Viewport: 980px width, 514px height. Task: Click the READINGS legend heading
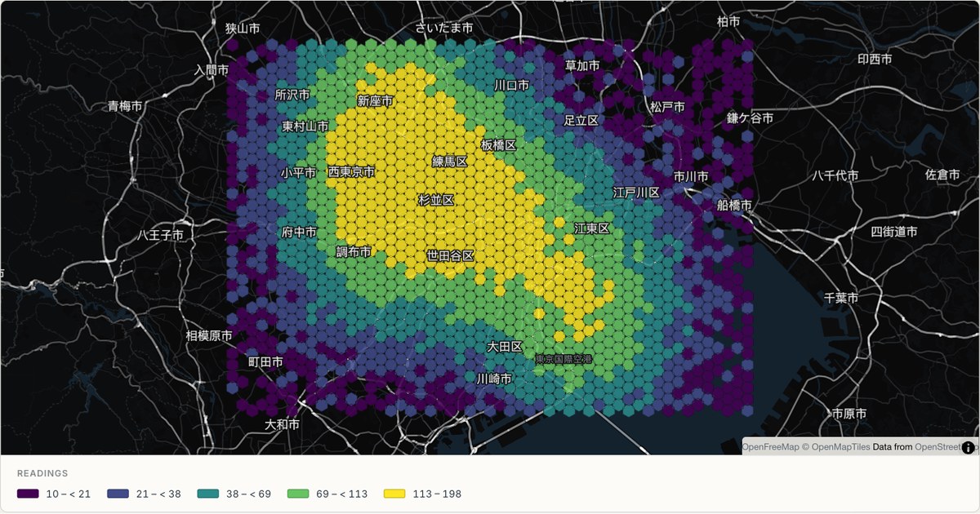click(x=42, y=473)
